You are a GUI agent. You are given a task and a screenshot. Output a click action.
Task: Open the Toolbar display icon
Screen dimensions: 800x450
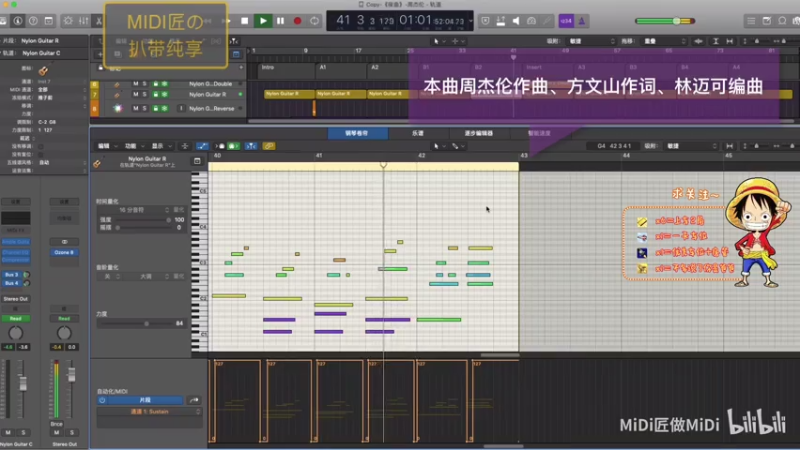coord(48,21)
